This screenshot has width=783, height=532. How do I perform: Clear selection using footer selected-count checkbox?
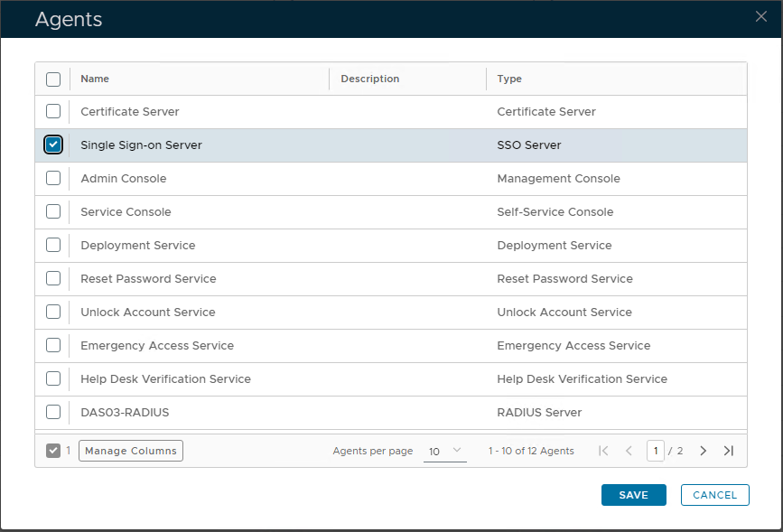click(53, 451)
